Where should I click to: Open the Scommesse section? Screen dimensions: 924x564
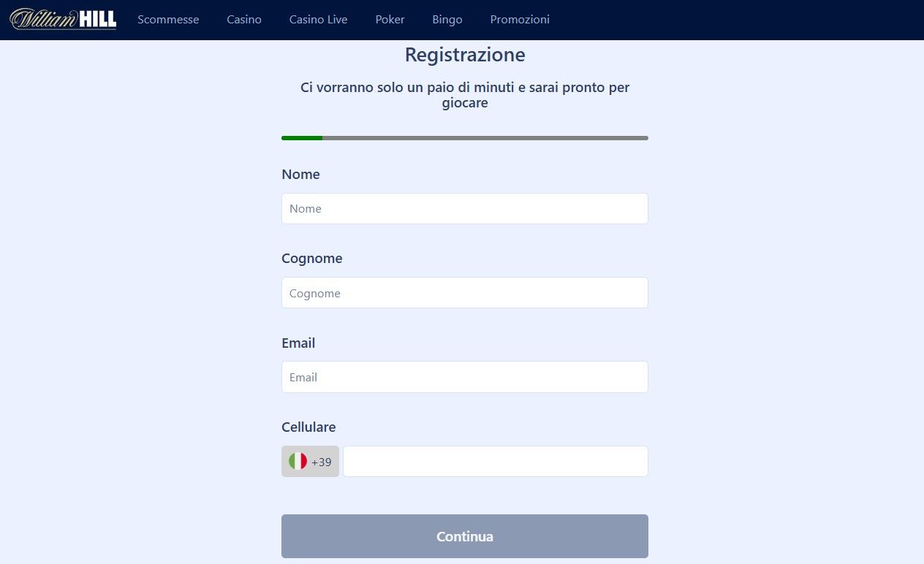click(x=168, y=20)
